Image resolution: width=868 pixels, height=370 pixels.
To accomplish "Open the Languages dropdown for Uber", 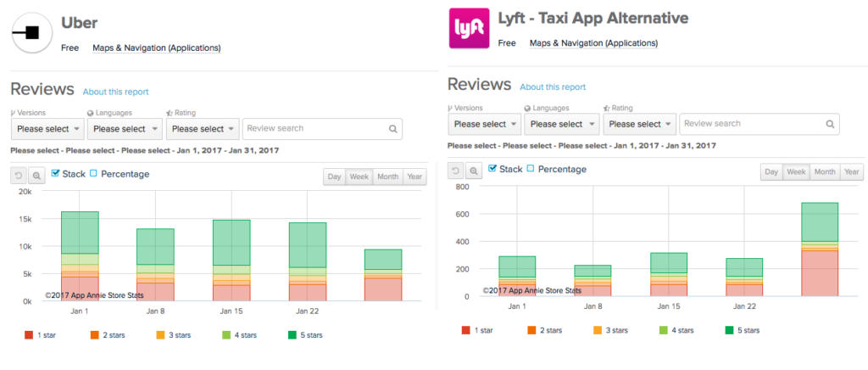I will coord(125,129).
